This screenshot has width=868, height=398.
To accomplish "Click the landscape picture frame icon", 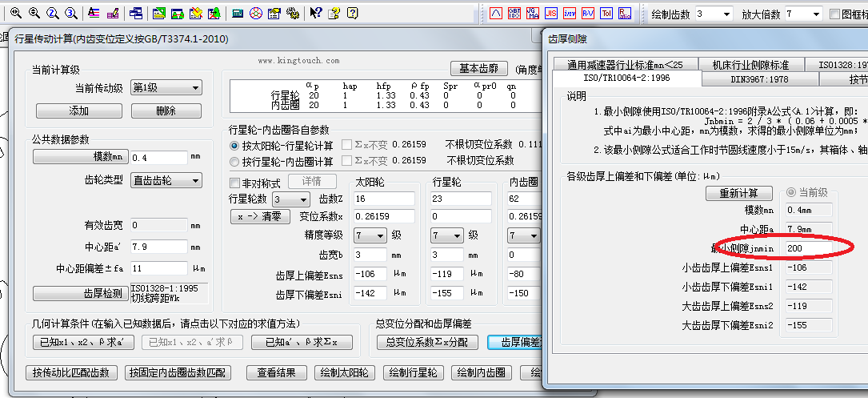I will 177,14.
